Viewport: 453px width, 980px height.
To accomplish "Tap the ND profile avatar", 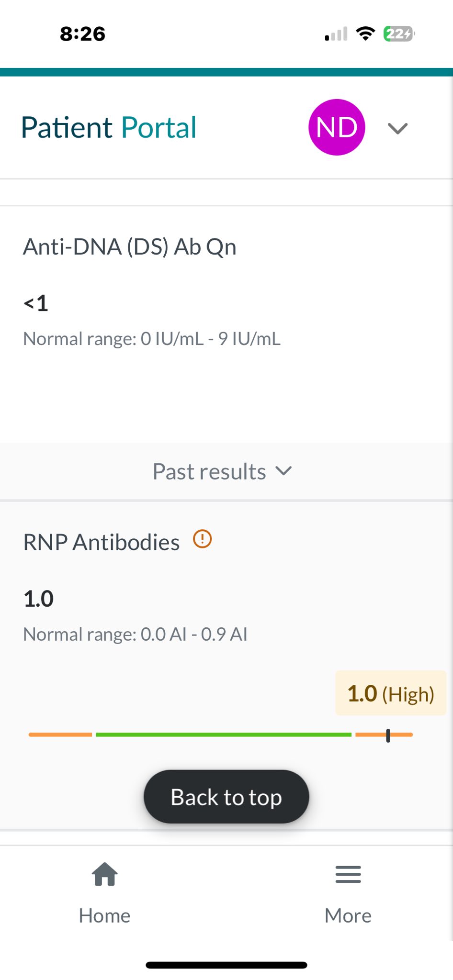I will click(337, 127).
